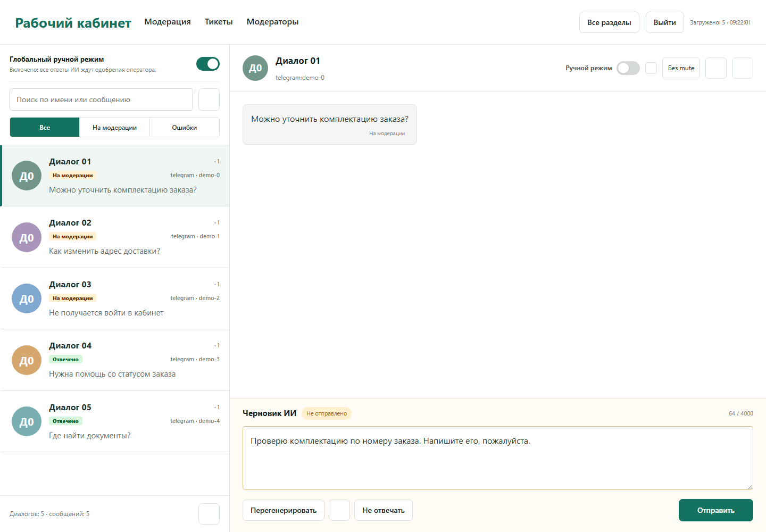Screen dimensions: 766x532
Task: Click the Загружено: 5 · 09:22:01 status text
Action: 720,22
